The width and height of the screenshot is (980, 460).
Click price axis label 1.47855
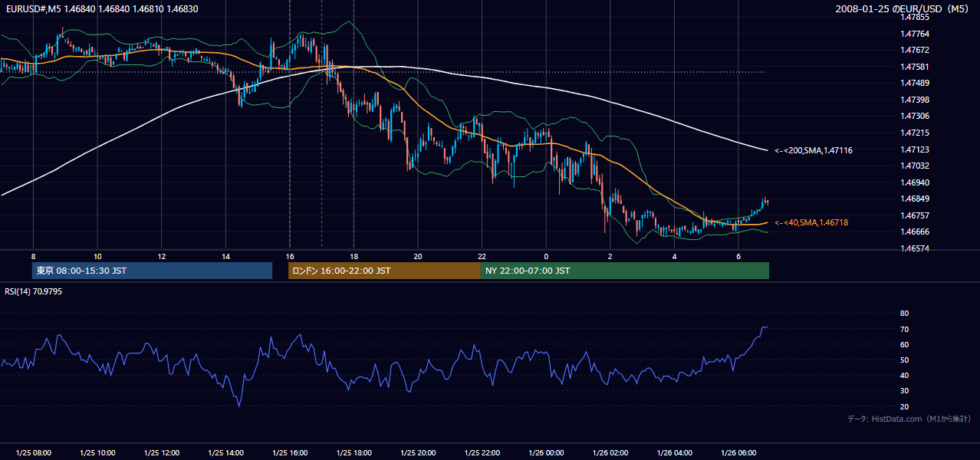click(x=916, y=17)
